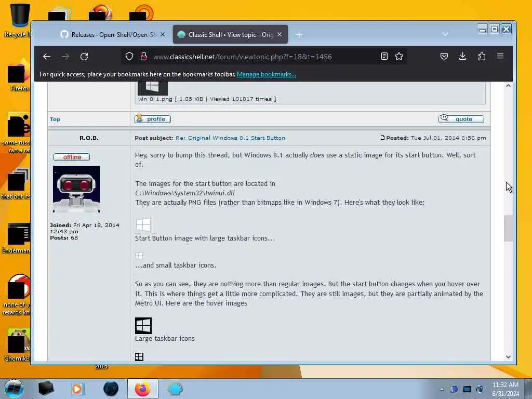Launch the media player taskbar icon
This screenshot has width=532, height=399.
click(x=77, y=389)
